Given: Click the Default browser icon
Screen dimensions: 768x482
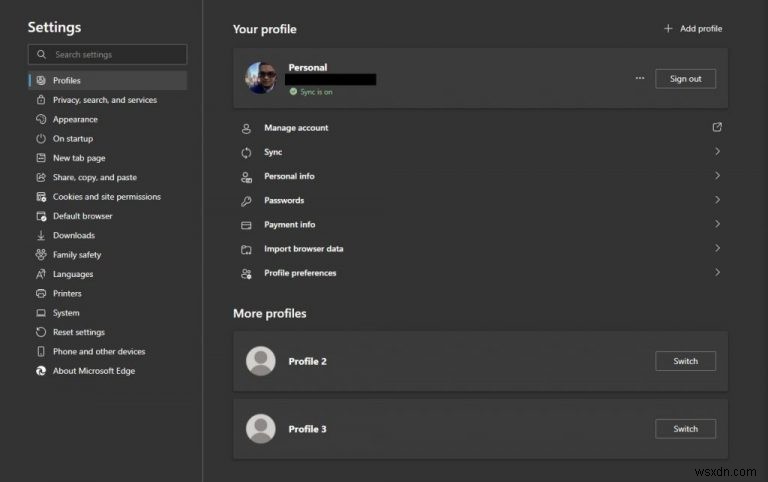Looking at the screenshot, I should [41, 216].
